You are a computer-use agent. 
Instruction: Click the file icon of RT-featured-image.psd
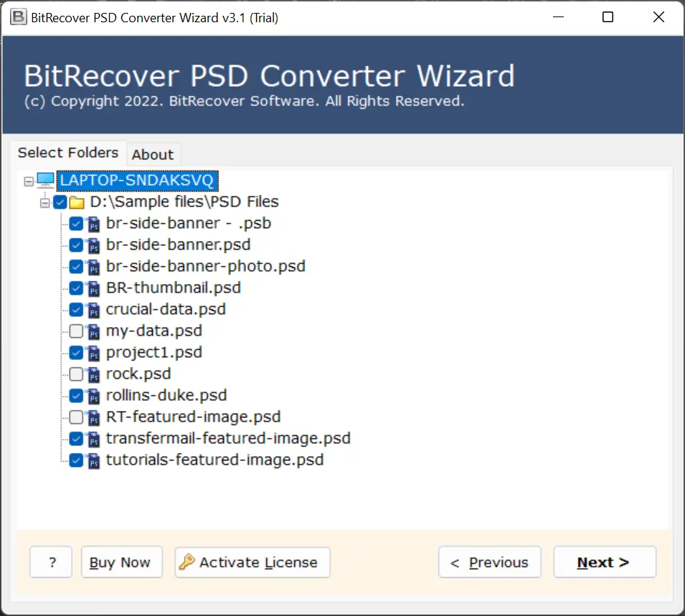(x=93, y=417)
